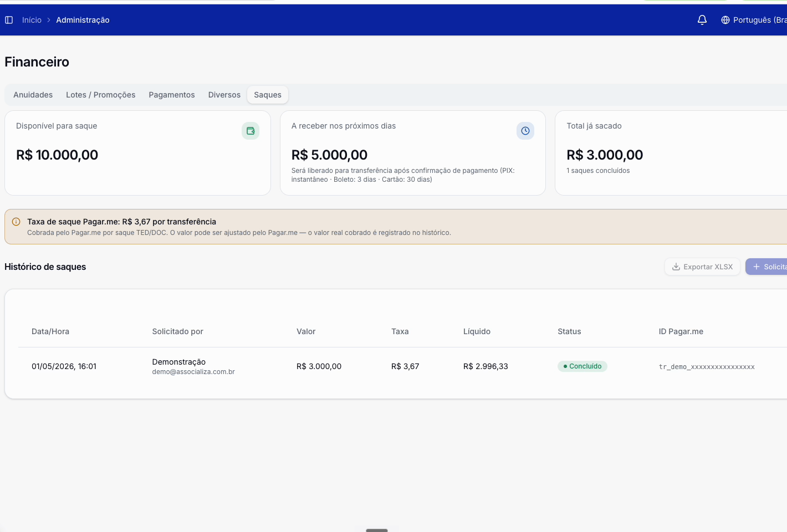Click the A receber nos próximos dias label
Viewport: 787px width, 532px height.
(344, 126)
